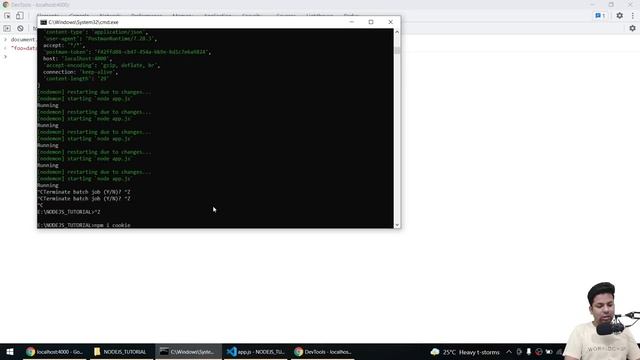Click the 'postman-token' header line
Image resolution: width=640 pixels, height=360 pixels.
coord(127,52)
